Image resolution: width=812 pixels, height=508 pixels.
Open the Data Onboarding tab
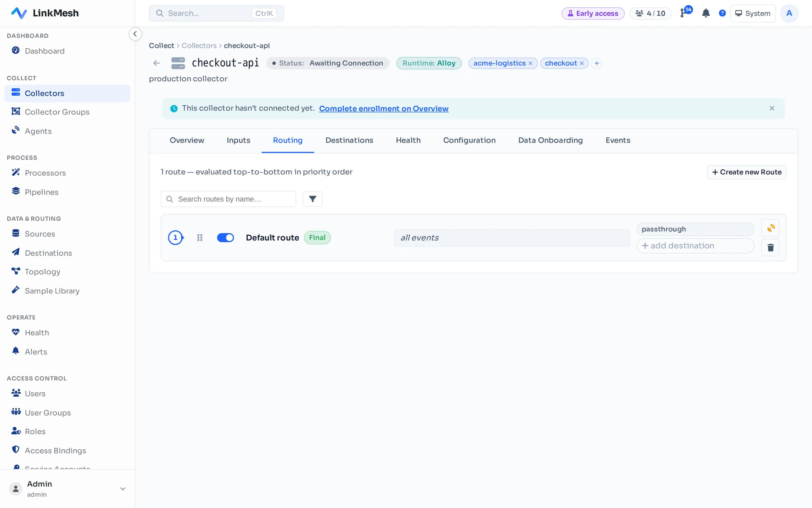[551, 141]
